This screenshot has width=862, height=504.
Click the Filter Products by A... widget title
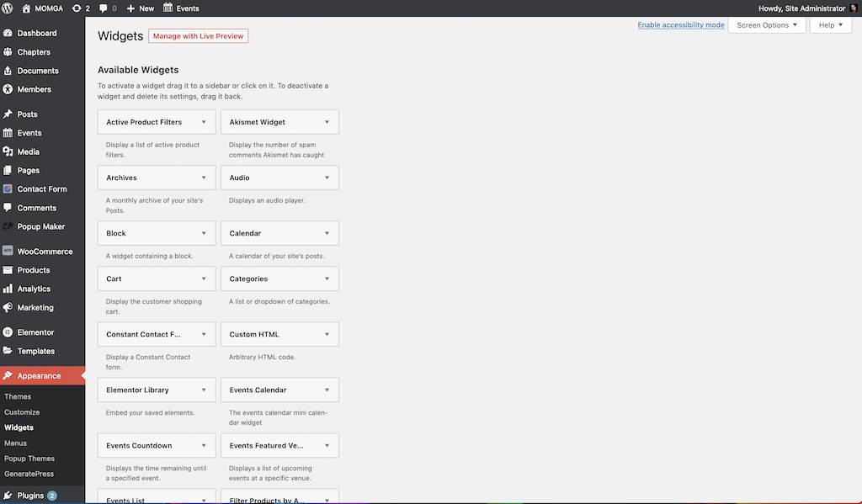pos(267,500)
